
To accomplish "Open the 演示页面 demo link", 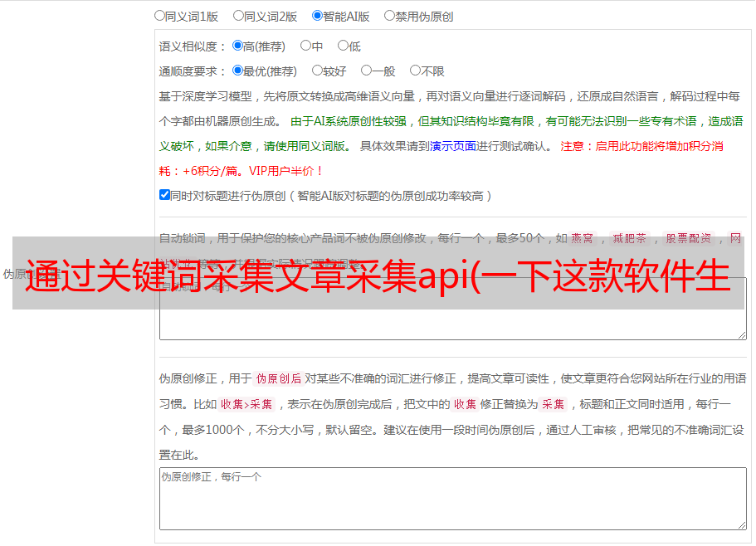I will 452,146.
